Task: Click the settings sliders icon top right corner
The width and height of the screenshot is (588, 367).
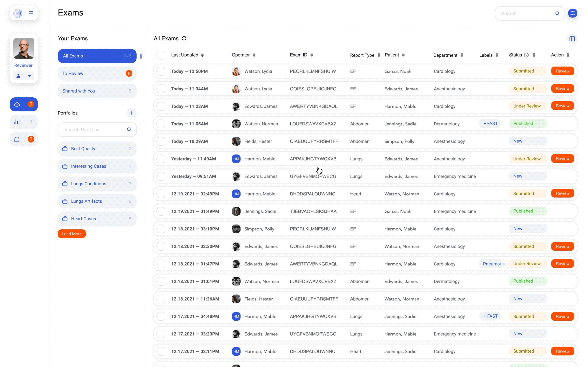Action: tap(573, 13)
